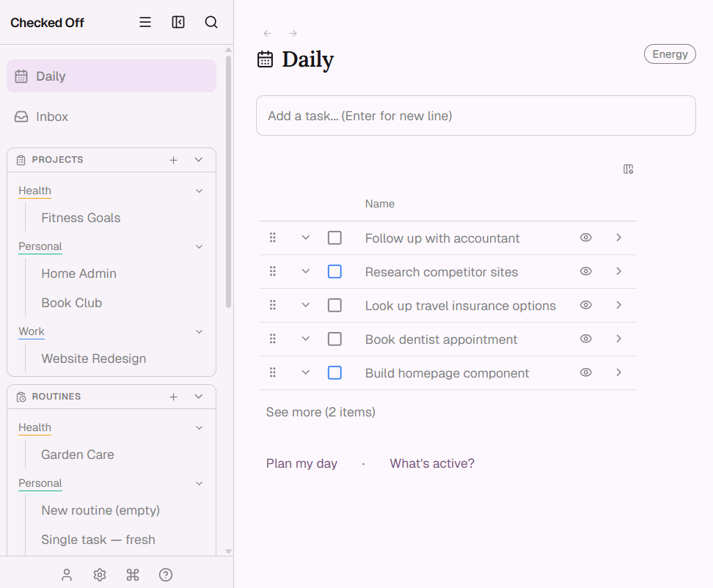Image resolution: width=713 pixels, height=588 pixels.
Task: Open details arrow for Look up travel insurance options
Action: coord(618,305)
